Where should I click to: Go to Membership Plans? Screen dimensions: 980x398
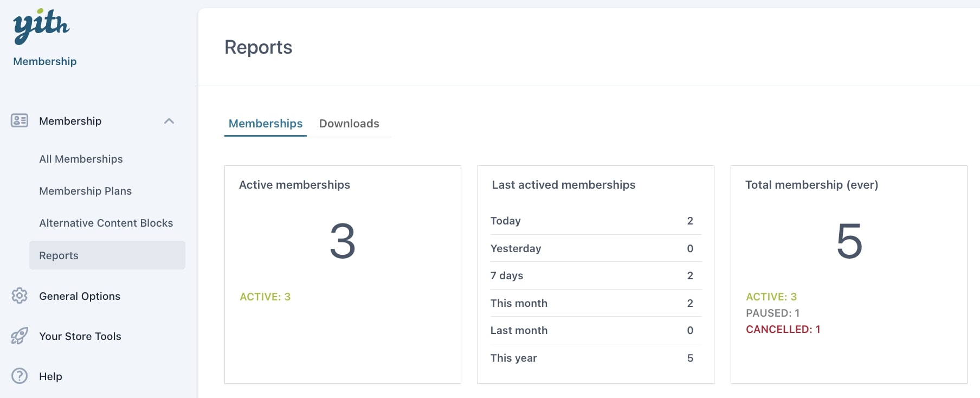85,191
